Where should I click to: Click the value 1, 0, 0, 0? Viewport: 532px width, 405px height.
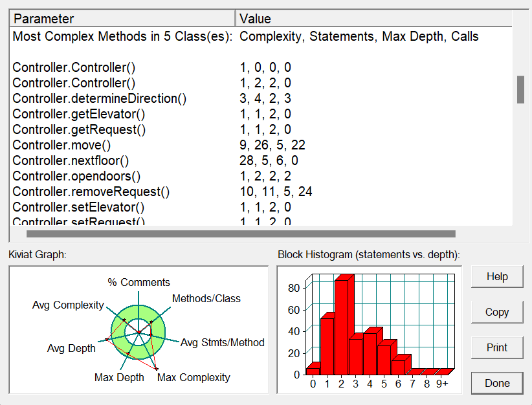point(265,67)
